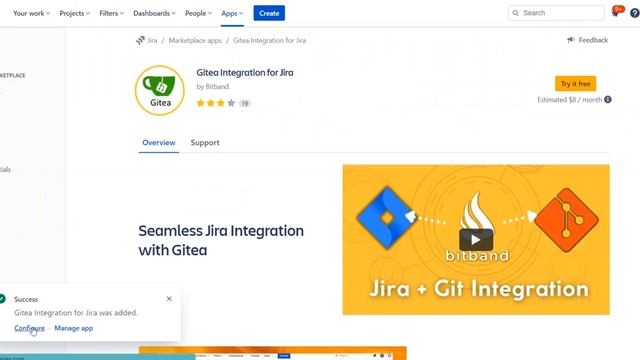Click the Manage app link
The height and width of the screenshot is (360, 640).
[73, 328]
